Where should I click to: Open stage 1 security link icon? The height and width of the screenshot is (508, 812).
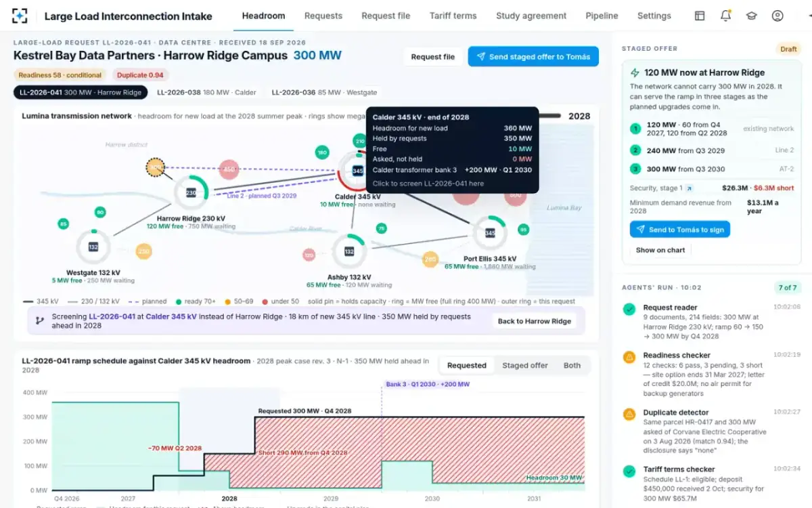689,188
